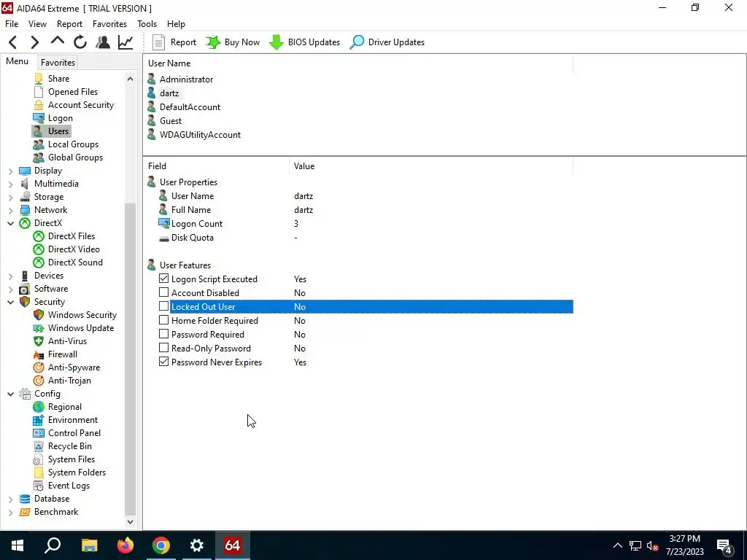This screenshot has width=747, height=560.
Task: Open the user silhouette toolbar icon
Action: [x=102, y=42]
